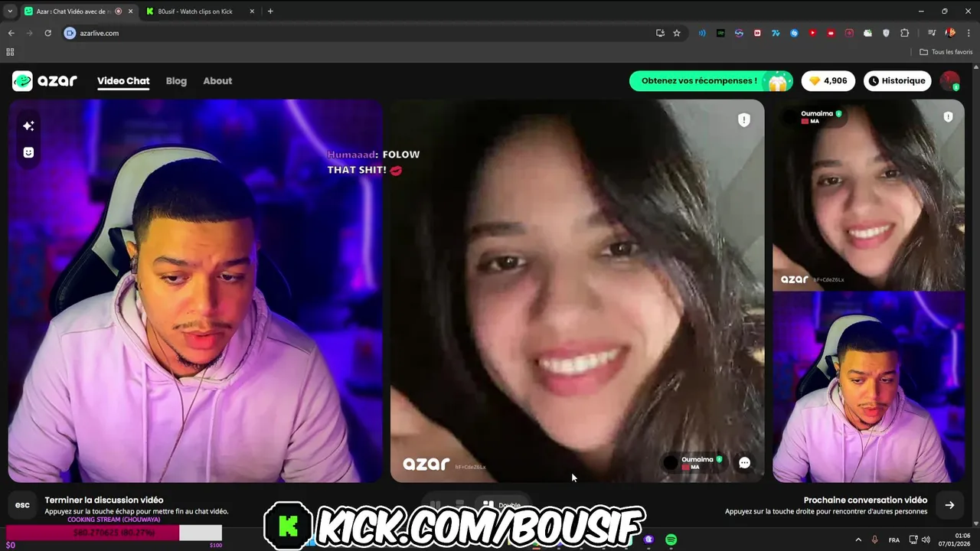Click the taskbar microphone icon
Screen dimensions: 980x551
875,540
